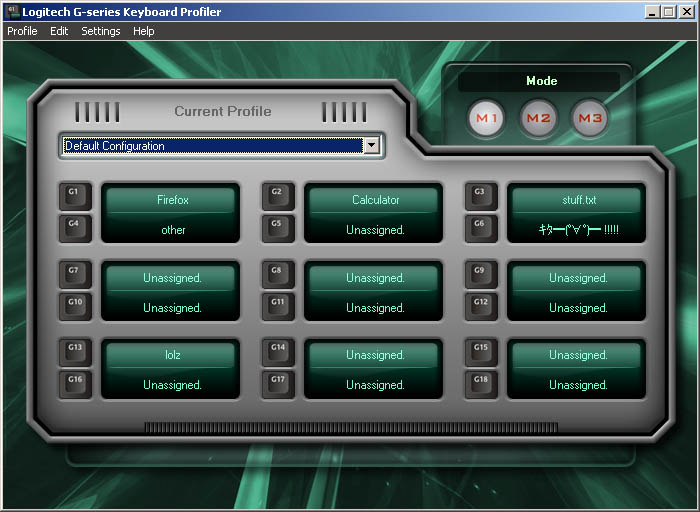This screenshot has height=512, width=700.
Task: Click the kaomoji assignment for G6
Action: 576,228
